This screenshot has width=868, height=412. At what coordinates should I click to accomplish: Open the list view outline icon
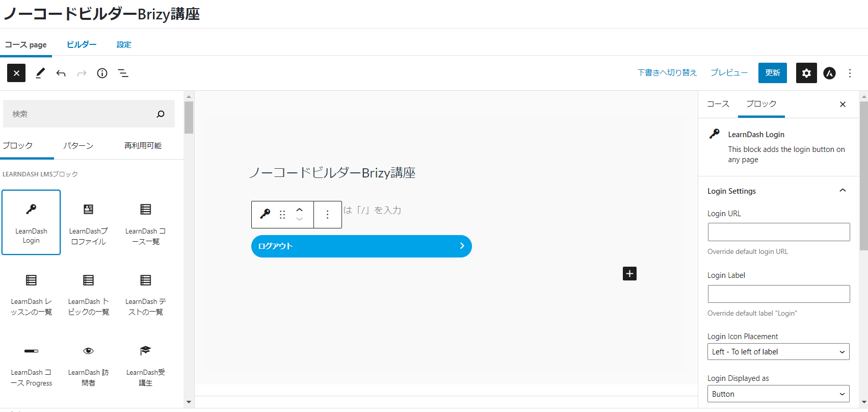pyautogui.click(x=123, y=73)
